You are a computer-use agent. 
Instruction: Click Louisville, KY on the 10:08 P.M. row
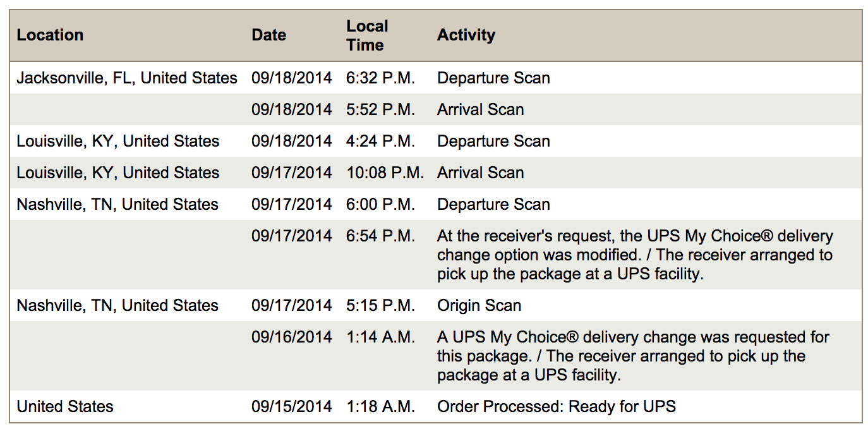[118, 173]
